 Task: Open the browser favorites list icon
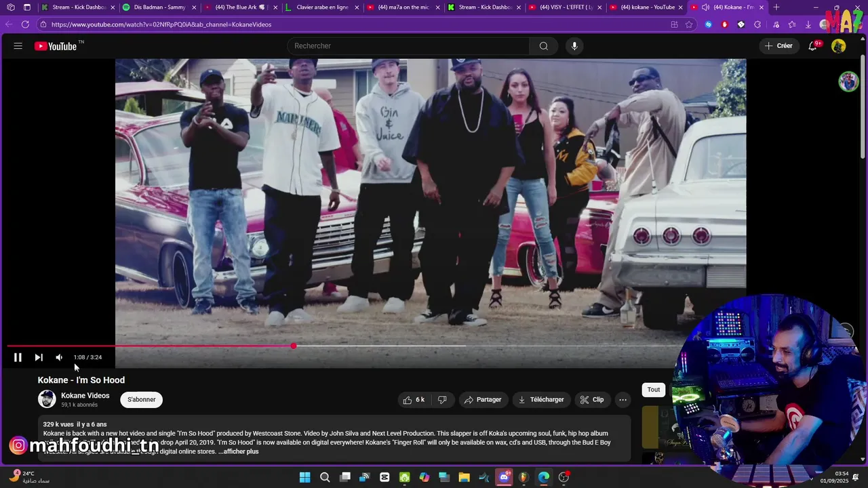click(x=792, y=24)
